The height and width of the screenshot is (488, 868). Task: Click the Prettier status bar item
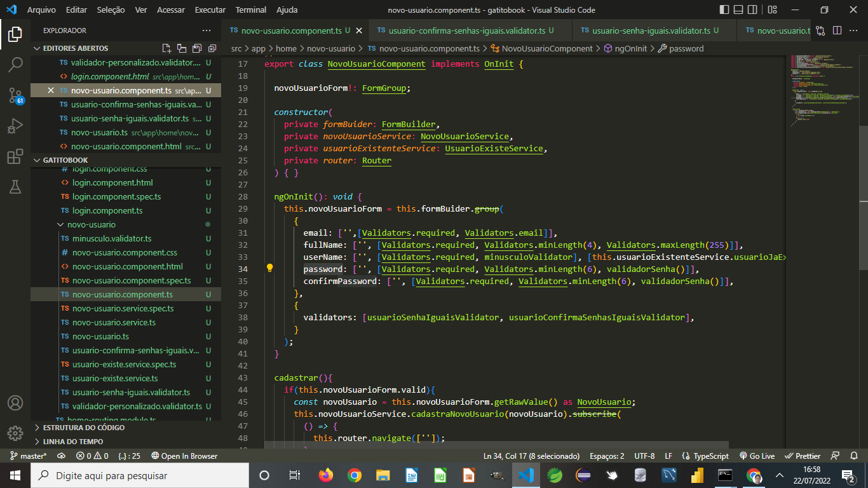pos(803,456)
